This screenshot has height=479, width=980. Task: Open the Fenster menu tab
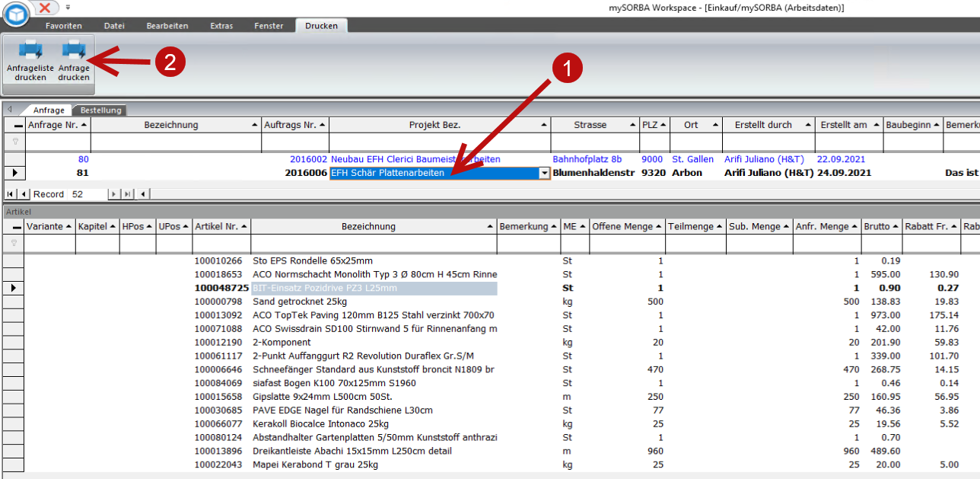pyautogui.click(x=269, y=25)
